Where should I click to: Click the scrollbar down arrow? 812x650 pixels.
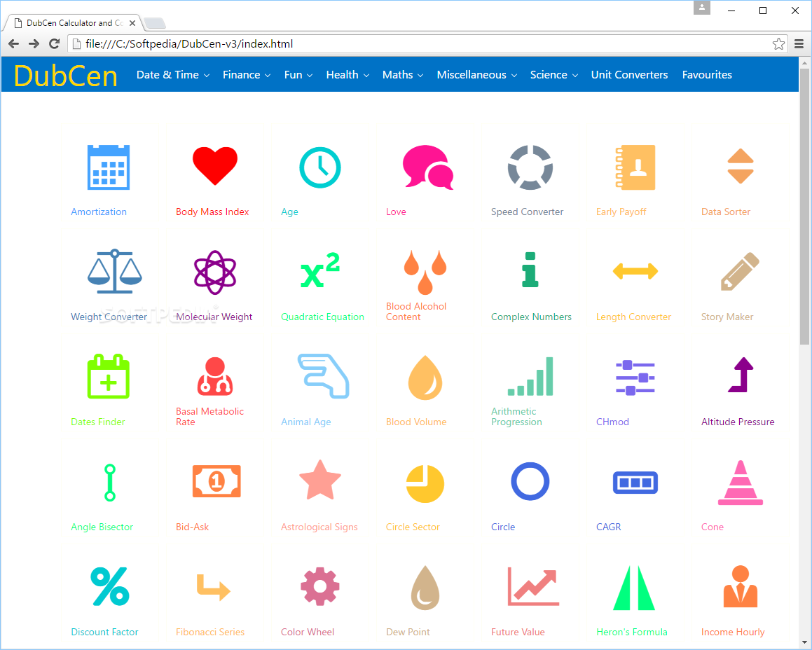click(804, 643)
